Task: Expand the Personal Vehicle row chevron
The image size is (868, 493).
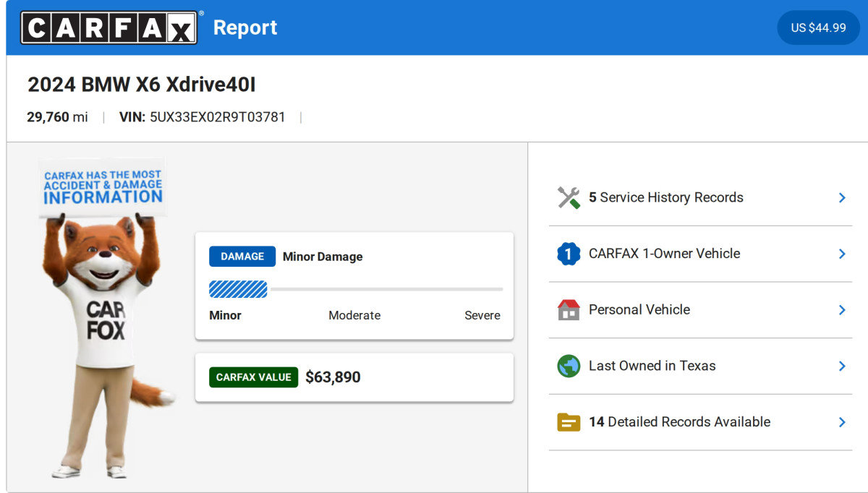Action: tap(842, 310)
